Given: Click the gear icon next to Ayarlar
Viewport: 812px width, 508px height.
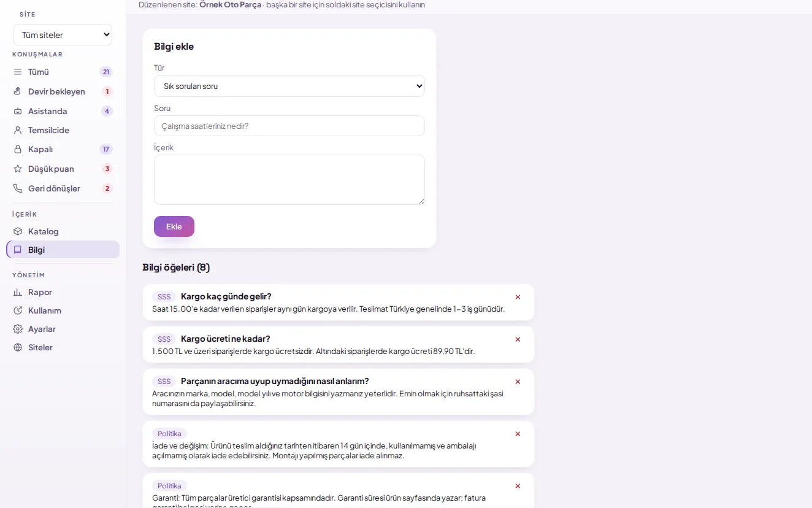Looking at the screenshot, I should click(18, 329).
